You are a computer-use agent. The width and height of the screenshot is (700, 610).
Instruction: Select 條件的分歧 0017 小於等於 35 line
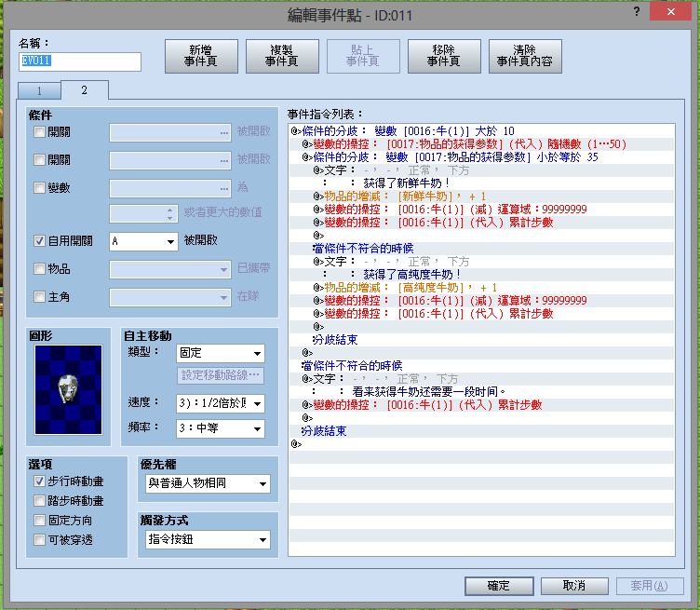pos(481,157)
